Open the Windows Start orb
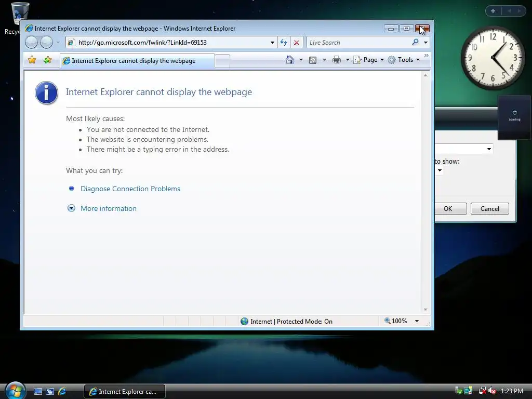532x399 pixels. click(15, 391)
